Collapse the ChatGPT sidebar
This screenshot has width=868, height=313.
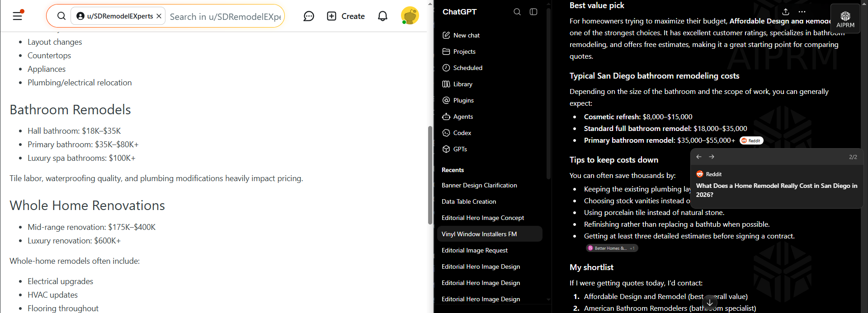pyautogui.click(x=533, y=12)
